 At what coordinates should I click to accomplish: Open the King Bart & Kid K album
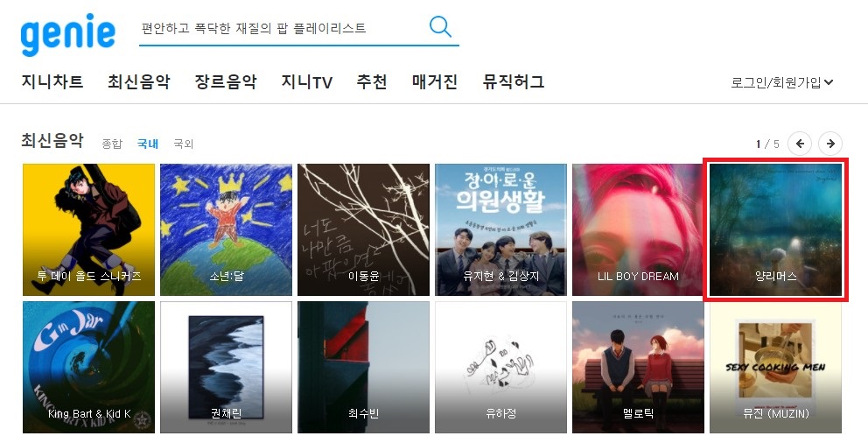(88, 367)
